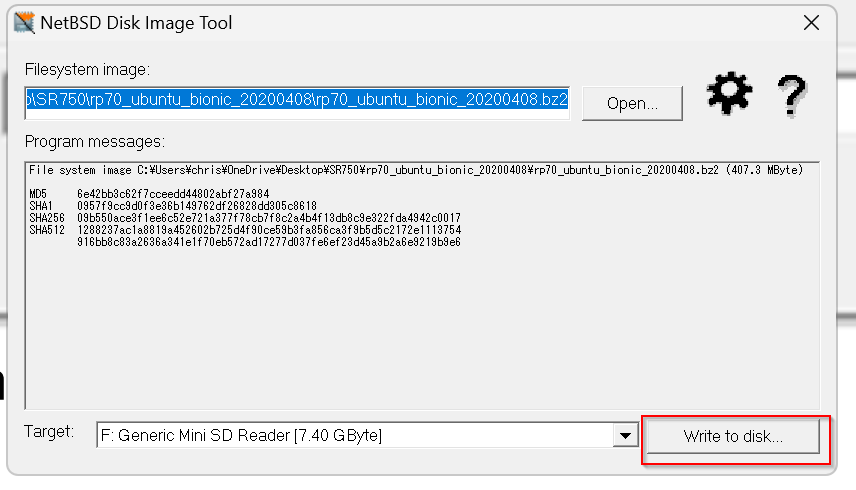Image resolution: width=856 pixels, height=490 pixels.
Task: Click into the Filesystem image path field
Action: pos(298,103)
